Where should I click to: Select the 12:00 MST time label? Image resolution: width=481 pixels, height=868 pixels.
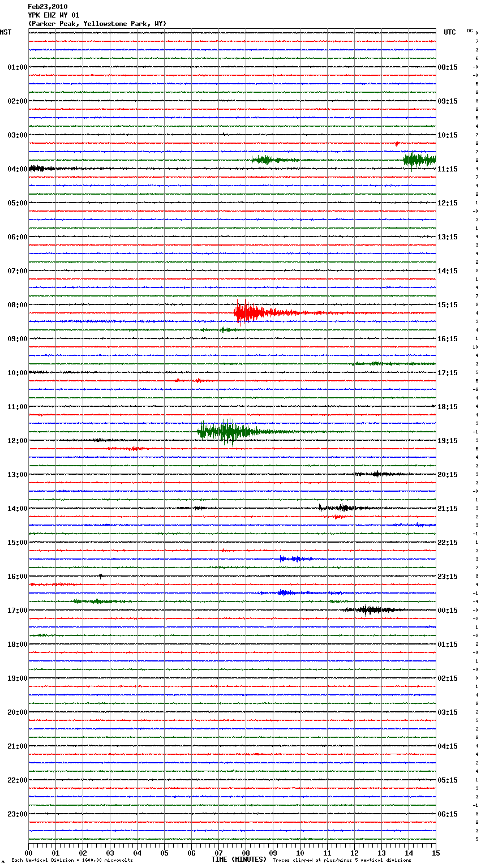pos(17,441)
